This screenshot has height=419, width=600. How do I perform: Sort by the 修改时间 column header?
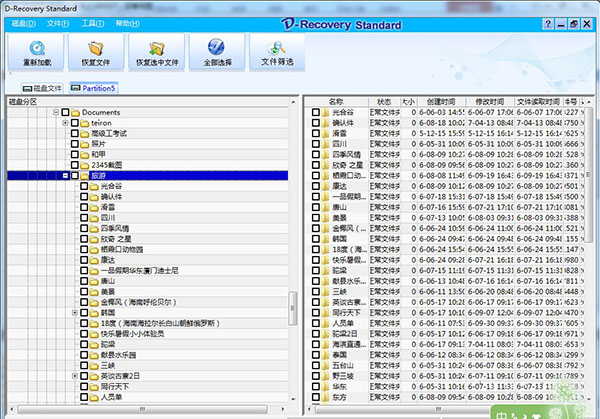[490, 102]
